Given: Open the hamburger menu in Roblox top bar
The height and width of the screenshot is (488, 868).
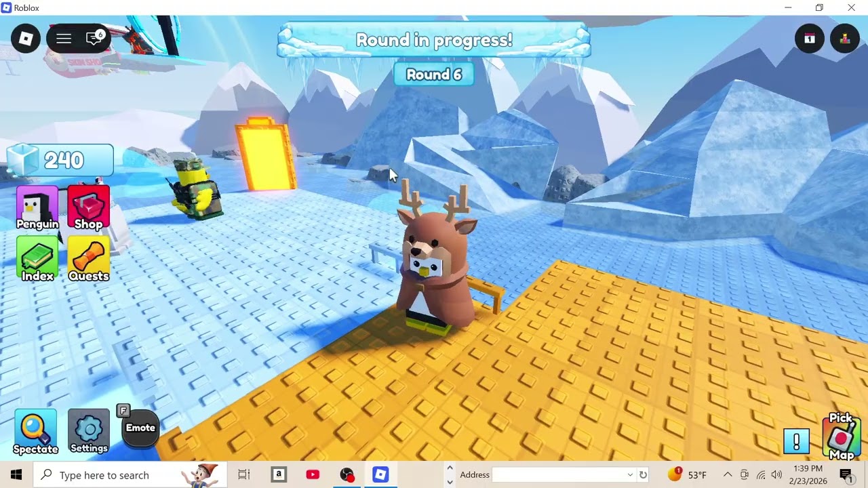Looking at the screenshot, I should tap(64, 38).
